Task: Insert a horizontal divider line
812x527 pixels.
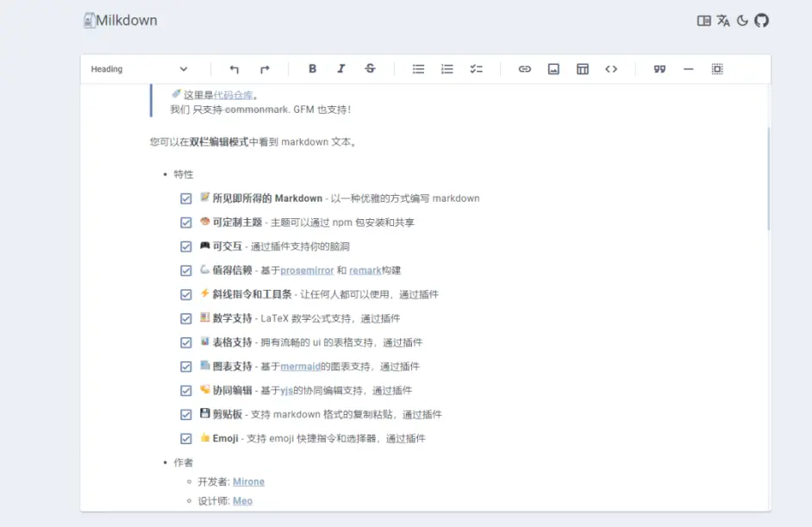Action: pyautogui.click(x=688, y=69)
